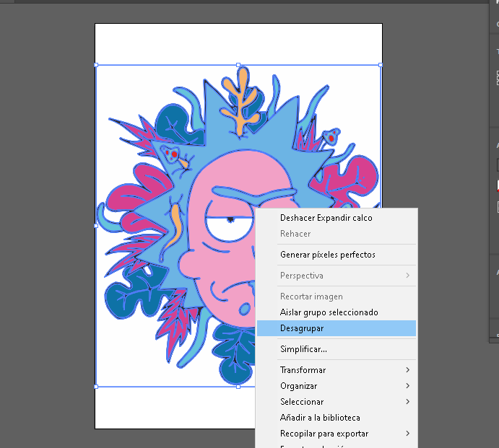Viewport: 499px width, 448px height.
Task: Open the Simplificar... command
Action: pyautogui.click(x=337, y=349)
